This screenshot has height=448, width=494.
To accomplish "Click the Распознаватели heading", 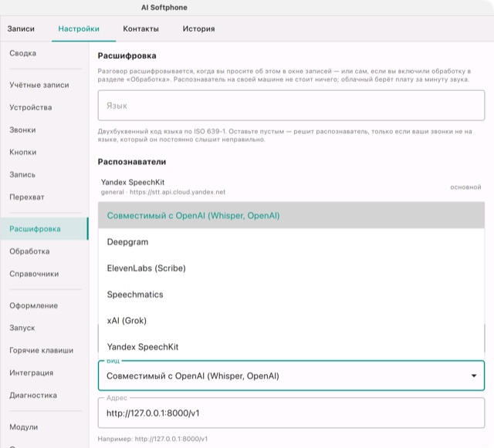I will pos(132,162).
